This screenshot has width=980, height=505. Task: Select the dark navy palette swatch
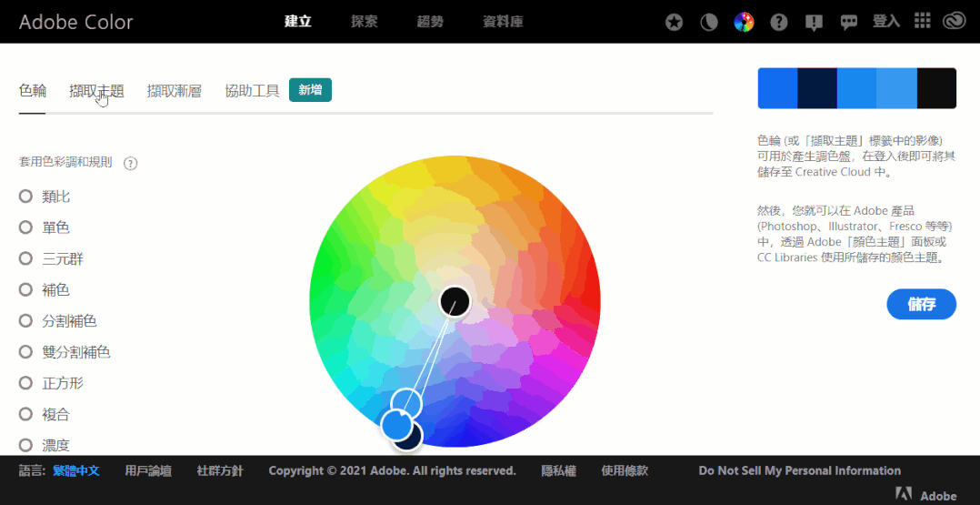[x=817, y=88]
